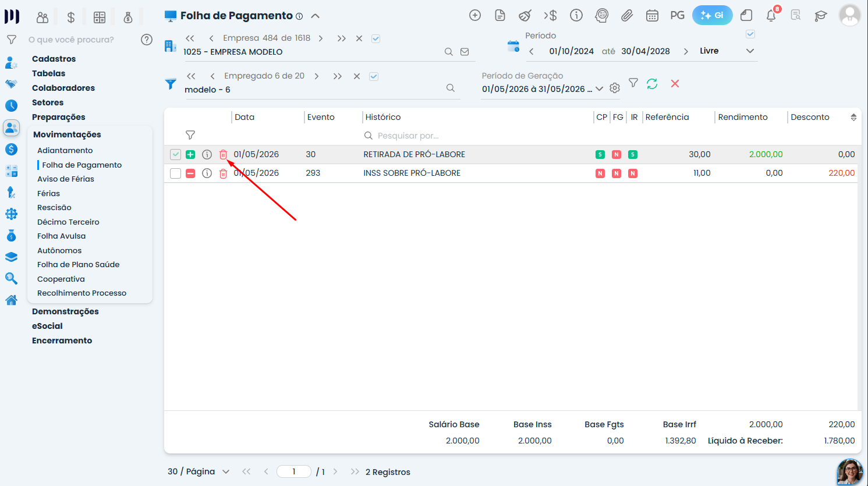Show info for INSS SOBRE PRÓ-LABORE row
The height and width of the screenshot is (486, 868).
click(207, 173)
